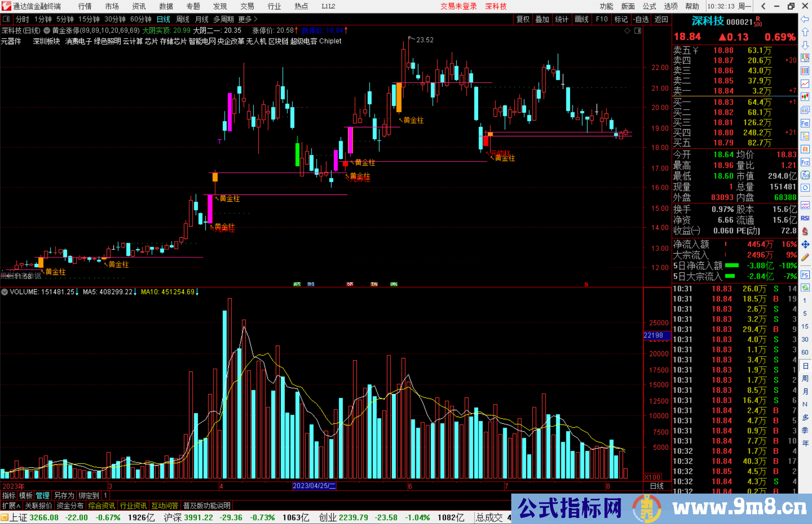The width and height of the screenshot is (812, 524).
Task: Toggle the window icon at chart top-right
Action: point(638,31)
